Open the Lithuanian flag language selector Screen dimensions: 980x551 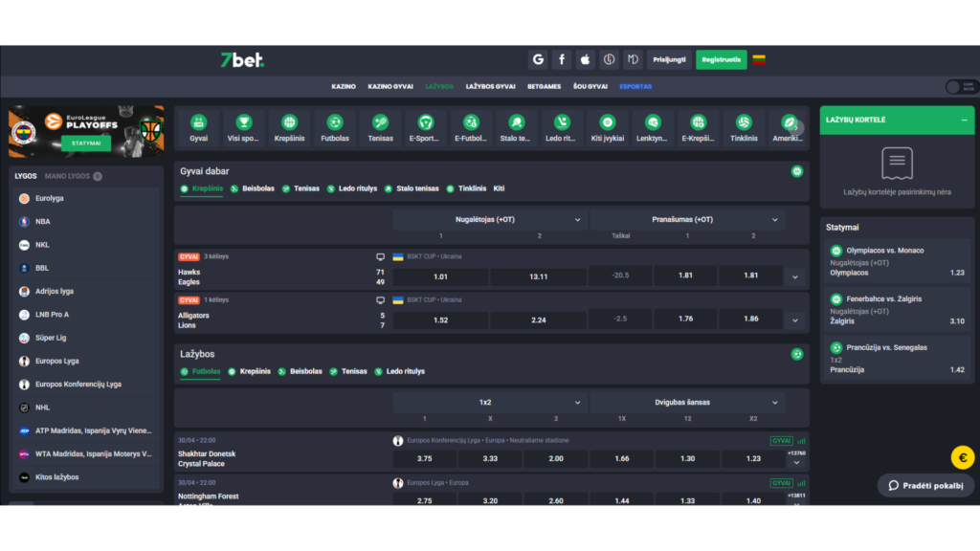click(759, 60)
